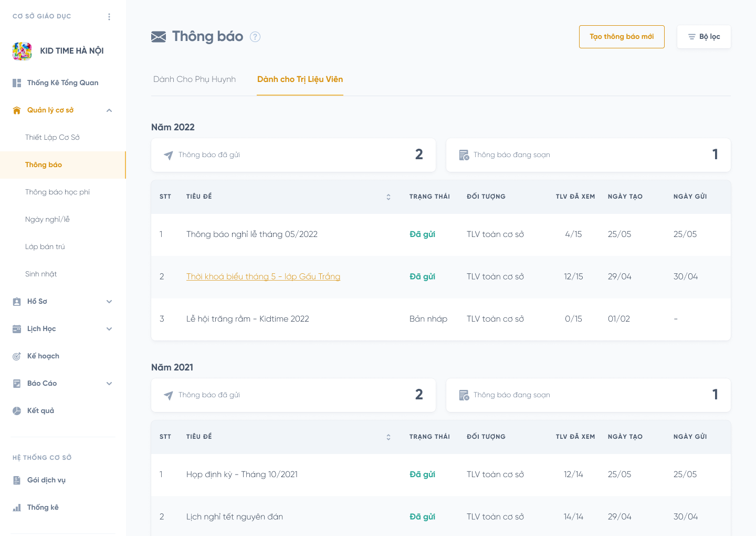Image resolution: width=756 pixels, height=536 pixels.
Task: Click the KID TIME HÀ NỘI logo
Action: 22,51
